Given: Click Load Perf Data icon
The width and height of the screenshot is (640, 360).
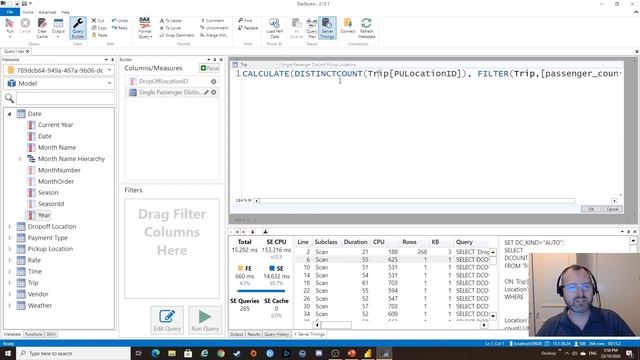Looking at the screenshot, I should click(x=274, y=28).
